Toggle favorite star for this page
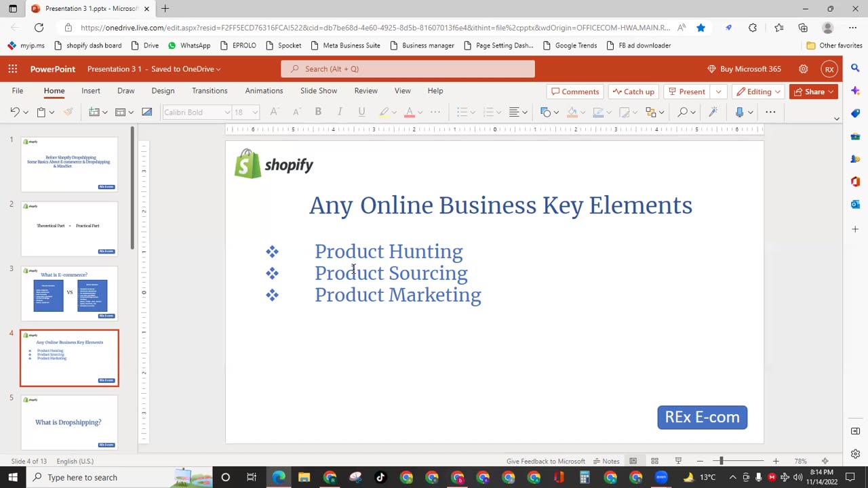Viewport: 868px width, 488px height. coord(701,28)
